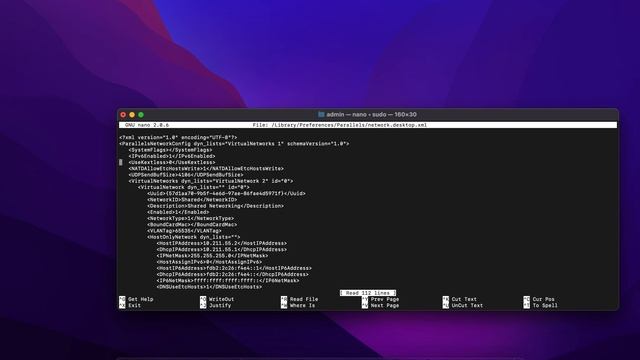This screenshot has height=360, width=640.
Task: Click the UseKextless line
Action: [172, 162]
